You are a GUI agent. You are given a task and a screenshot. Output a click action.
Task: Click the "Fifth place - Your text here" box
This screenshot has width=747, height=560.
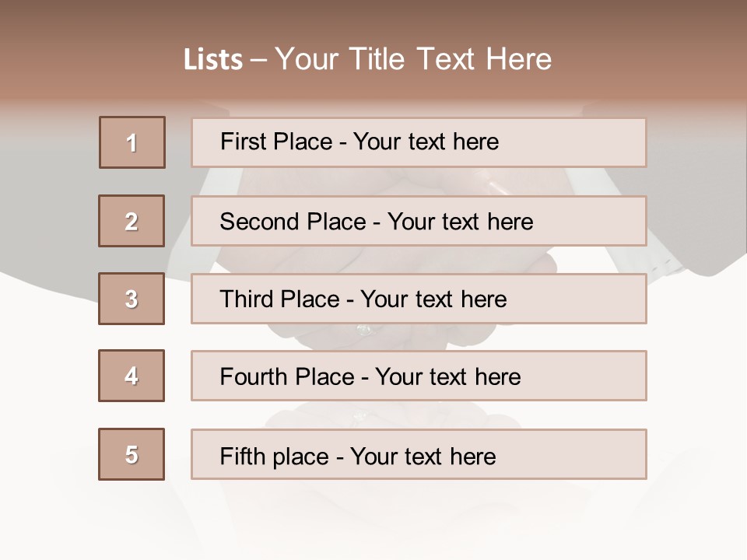pos(419,454)
